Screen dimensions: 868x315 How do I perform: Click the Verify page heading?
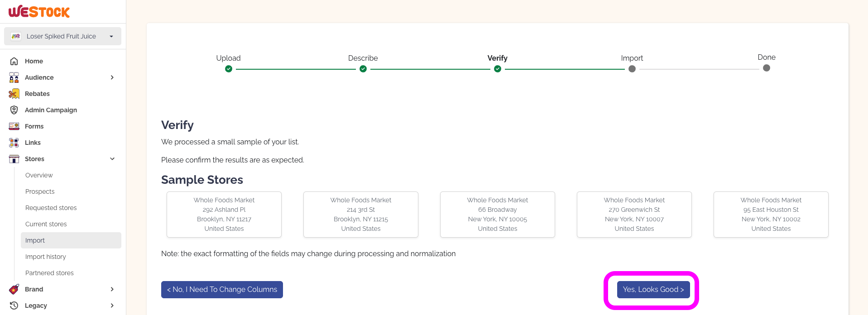point(177,125)
